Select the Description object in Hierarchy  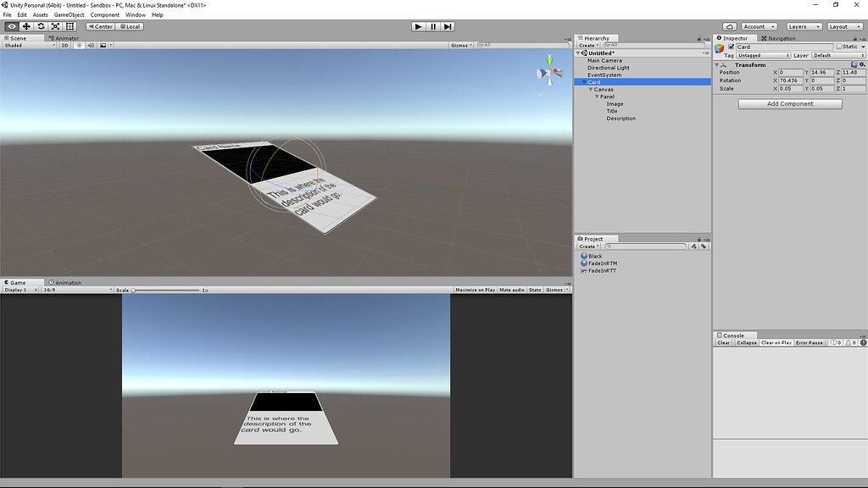pos(620,118)
